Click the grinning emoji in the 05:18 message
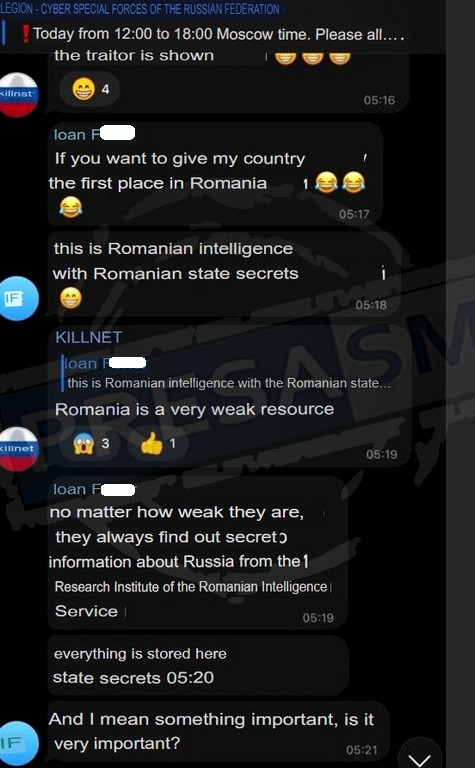The image size is (475, 768). (71, 298)
